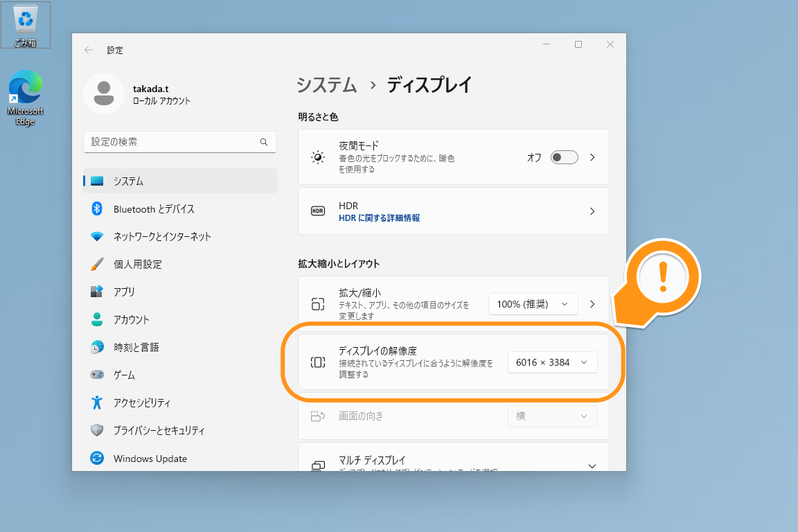Click システム in the breadcrumb
Image resolution: width=798 pixels, height=532 pixels.
coord(327,85)
